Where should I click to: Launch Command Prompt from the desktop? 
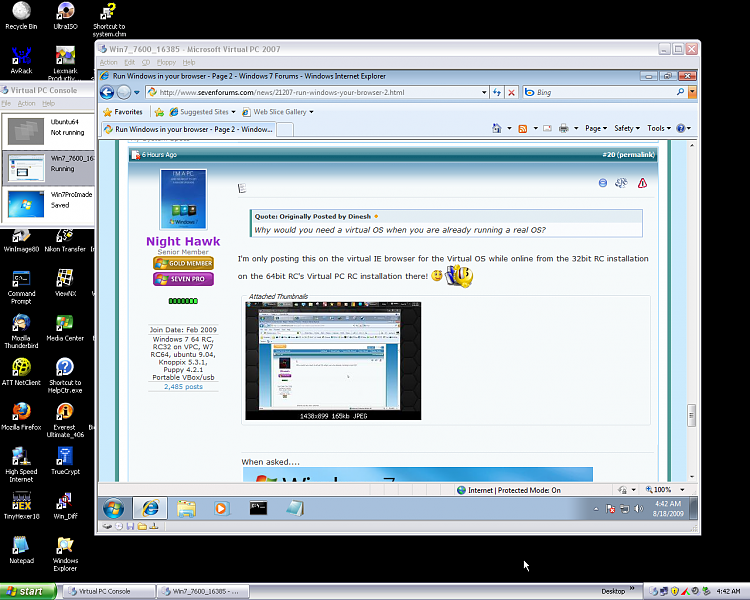21,287
